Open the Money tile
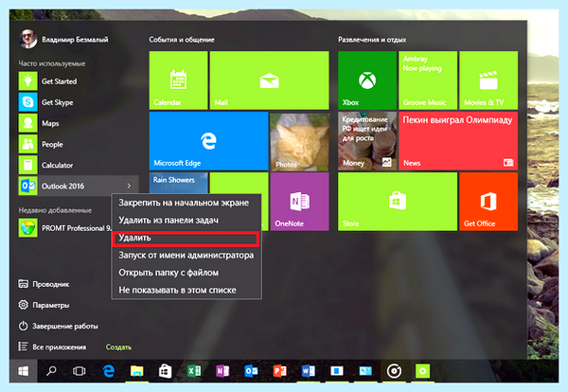568x392 pixels. (x=367, y=141)
